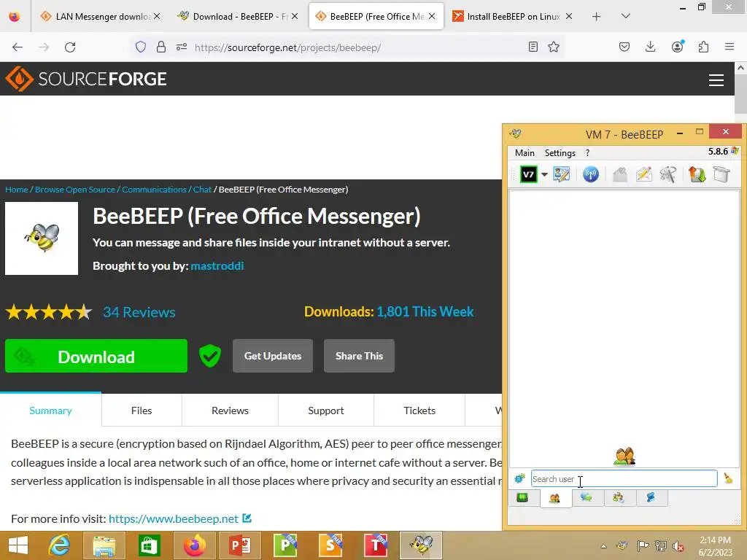Open the Firefox application menu

(x=729, y=47)
